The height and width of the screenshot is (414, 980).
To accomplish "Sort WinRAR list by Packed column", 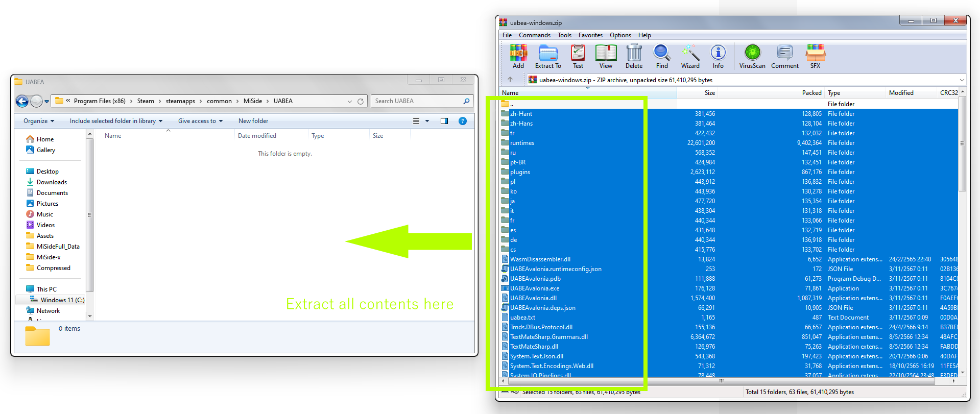I will (771, 93).
